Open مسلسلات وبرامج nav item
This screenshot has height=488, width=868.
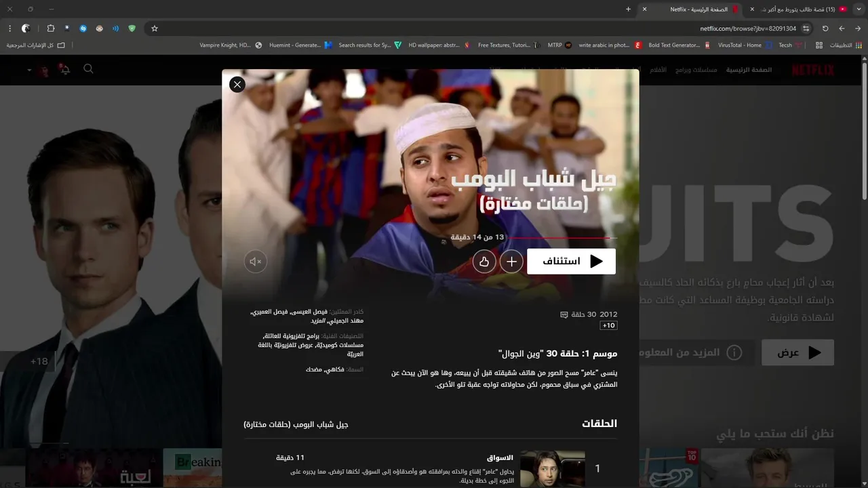click(696, 70)
